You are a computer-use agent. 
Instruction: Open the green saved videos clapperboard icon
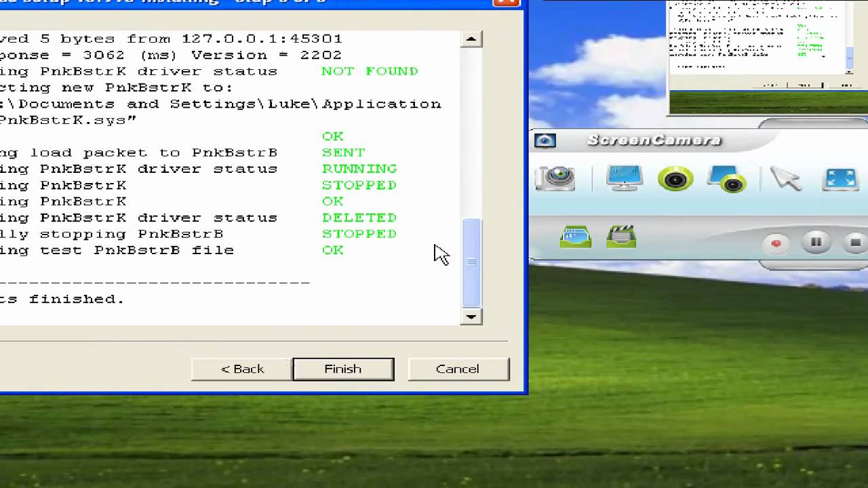[621, 237]
